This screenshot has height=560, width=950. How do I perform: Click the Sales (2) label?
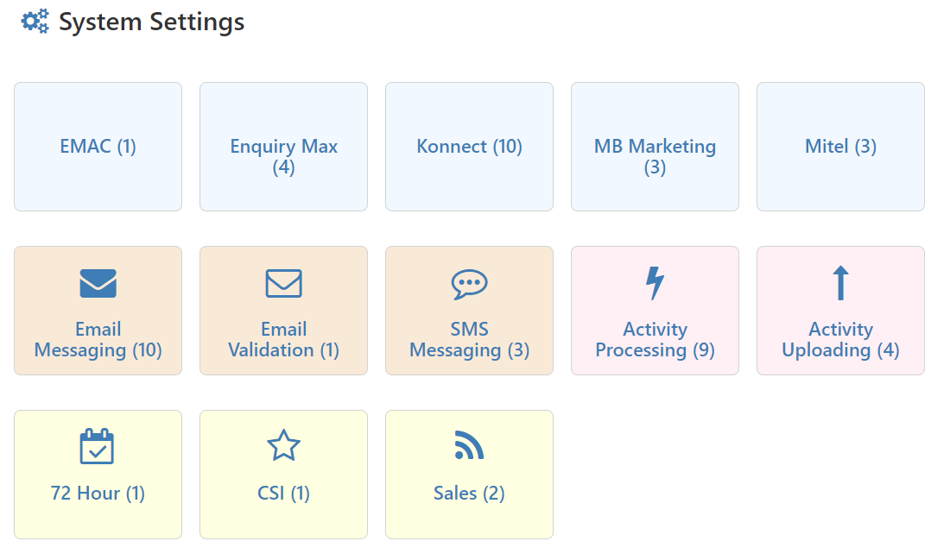pyautogui.click(x=469, y=494)
